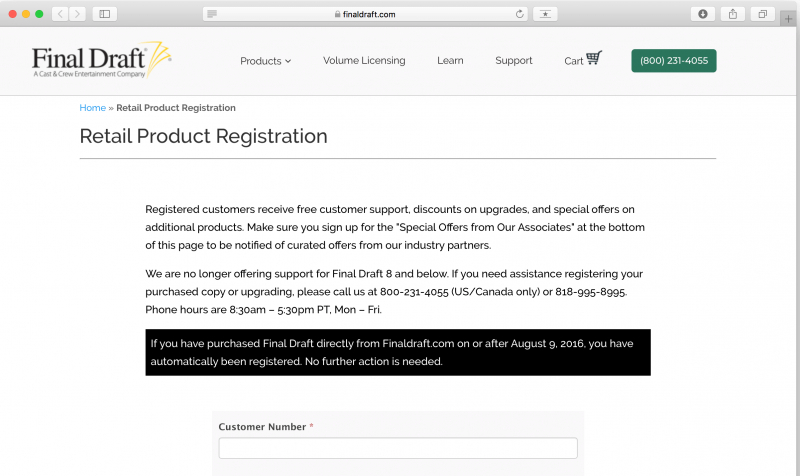
Task: Go back with Safari's back arrow
Action: pyautogui.click(x=59, y=14)
